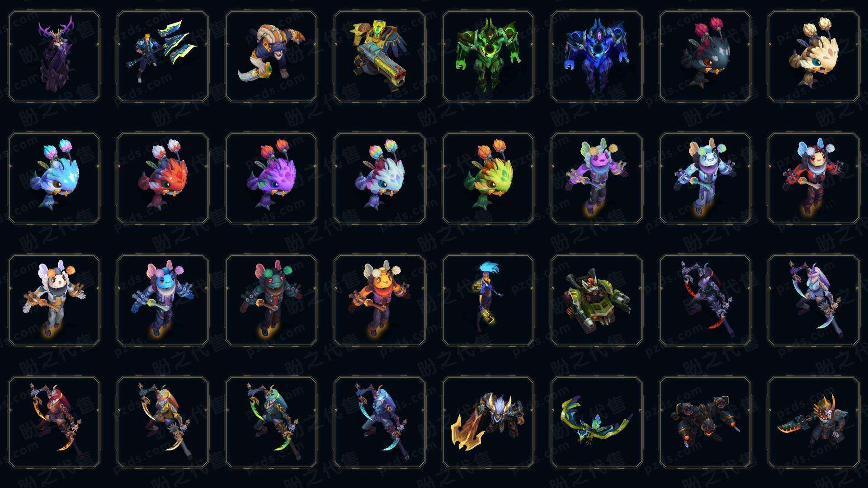Select the black bird with red flowers
Viewport: 868px width, 488px height.
[705, 56]
